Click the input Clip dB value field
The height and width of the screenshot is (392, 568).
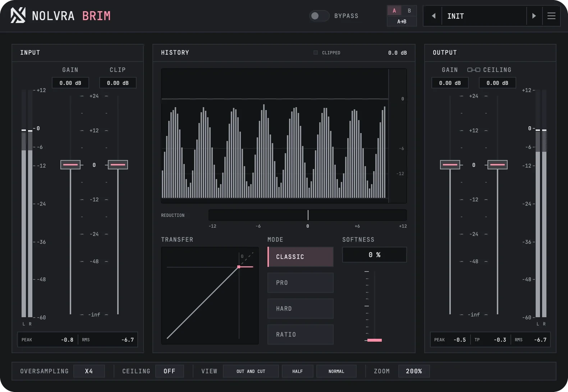coord(118,83)
